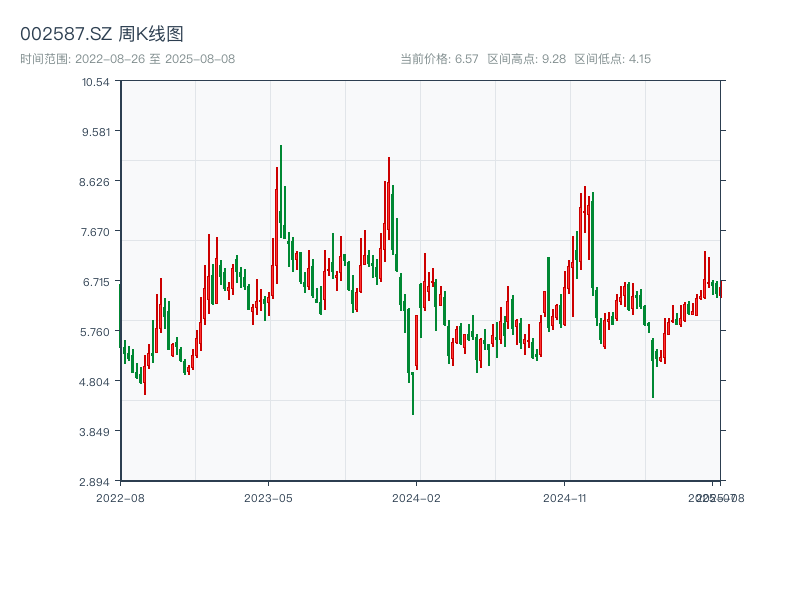Click the interval high label 区间高点: 9.28

pyautogui.click(x=527, y=59)
